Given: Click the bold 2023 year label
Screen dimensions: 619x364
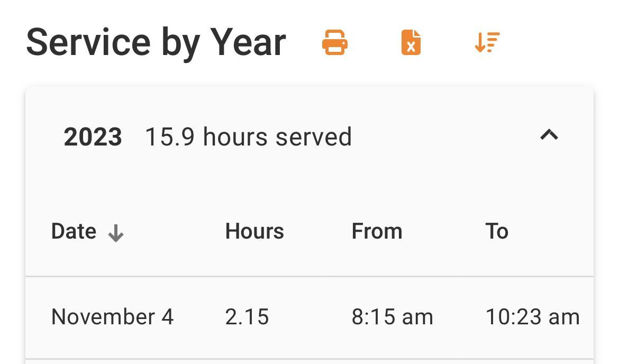Looking at the screenshot, I should [x=93, y=137].
